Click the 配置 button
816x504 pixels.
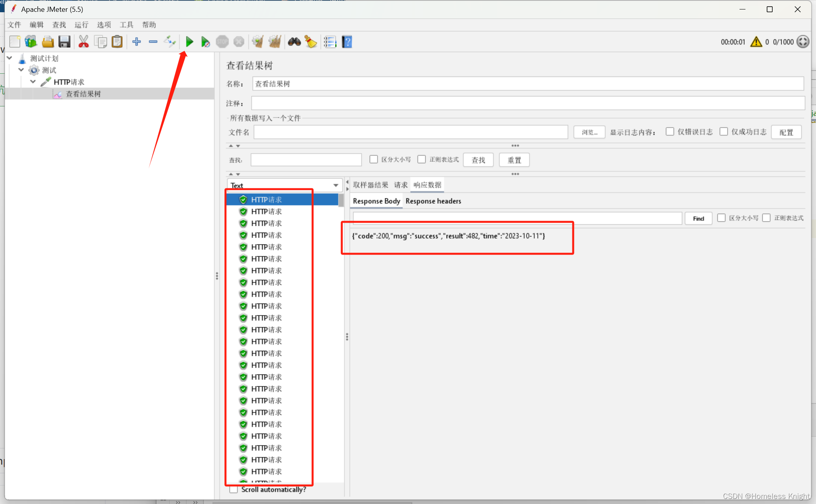786,132
